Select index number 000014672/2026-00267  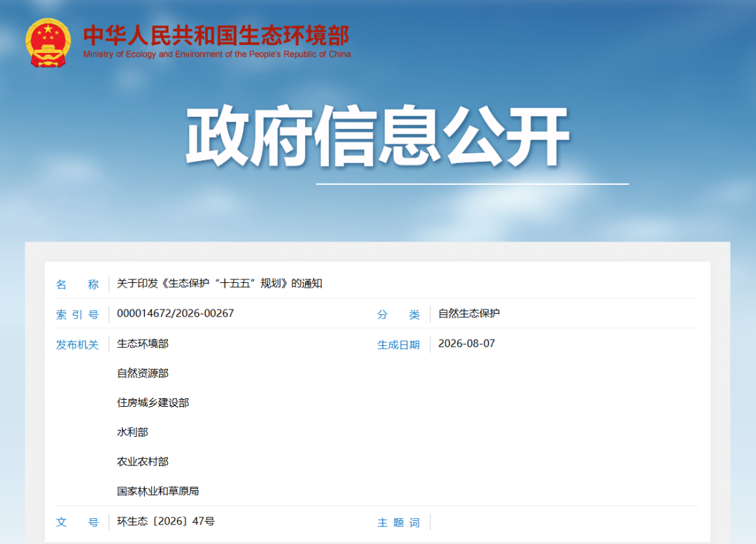176,314
